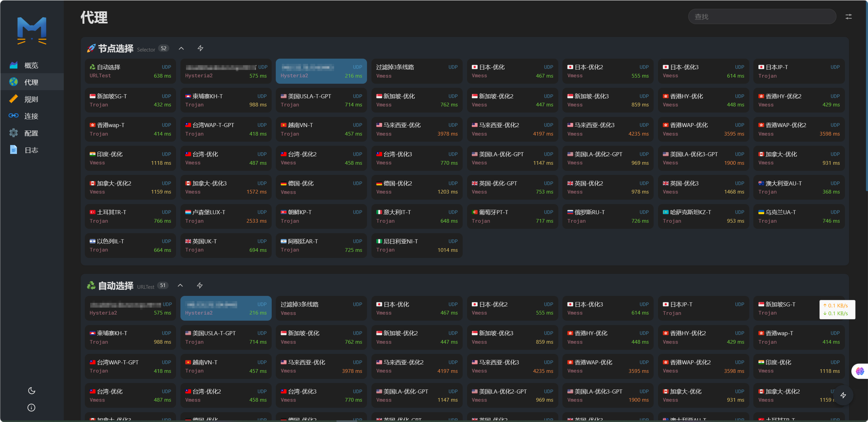
Task: Click the 概览 chart icon in sidebar
Action: pos(14,65)
